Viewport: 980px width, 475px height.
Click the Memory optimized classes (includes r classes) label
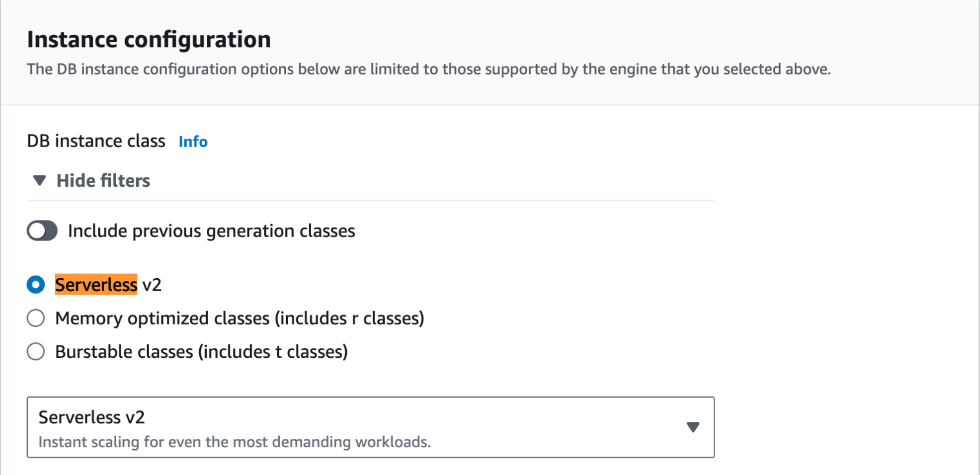[x=240, y=318]
